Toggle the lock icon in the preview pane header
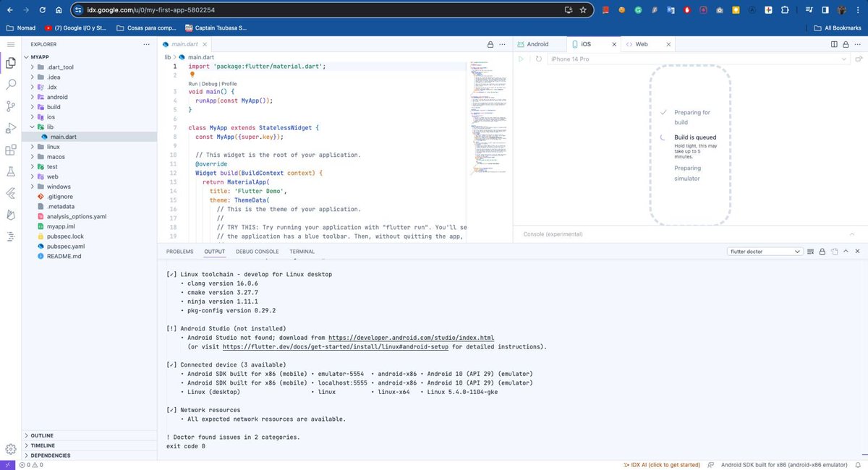 pyautogui.click(x=845, y=44)
